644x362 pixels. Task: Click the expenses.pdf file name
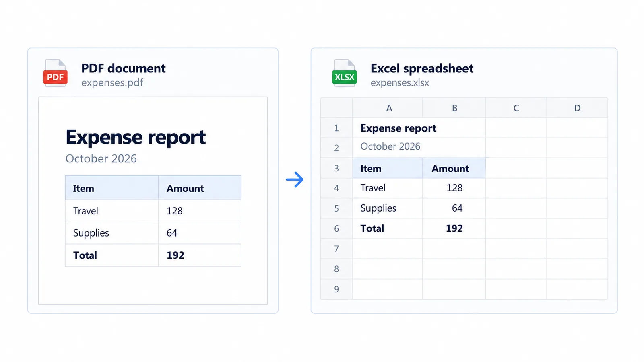[112, 82]
